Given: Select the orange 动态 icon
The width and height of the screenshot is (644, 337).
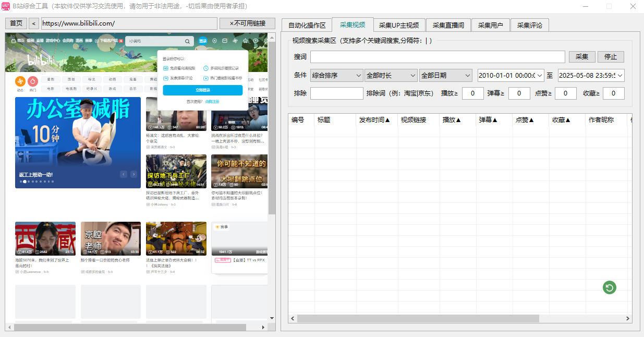Looking at the screenshot, I should (20, 81).
